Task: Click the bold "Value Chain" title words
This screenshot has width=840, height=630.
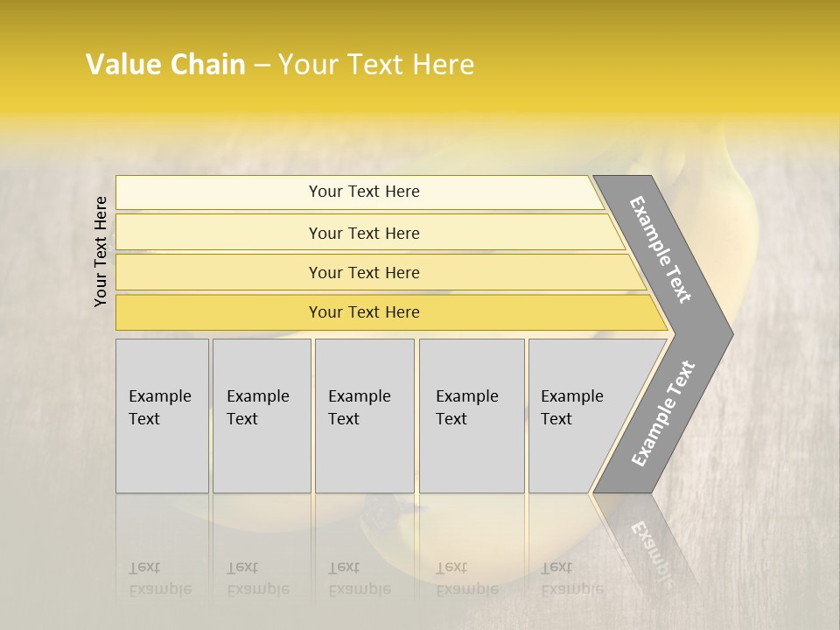Action: [x=165, y=65]
